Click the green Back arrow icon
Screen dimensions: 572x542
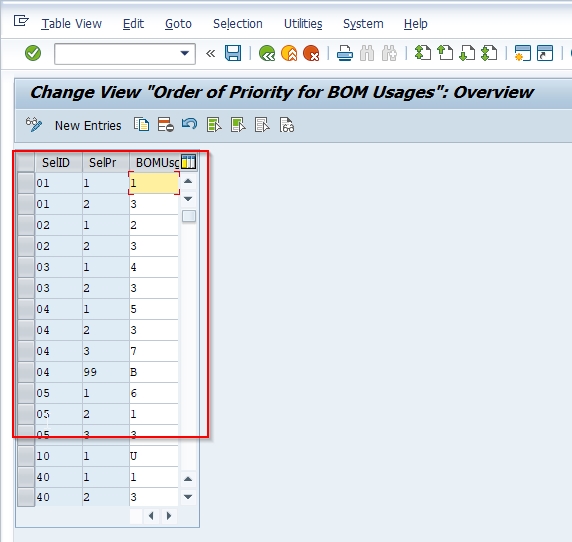click(x=267, y=53)
